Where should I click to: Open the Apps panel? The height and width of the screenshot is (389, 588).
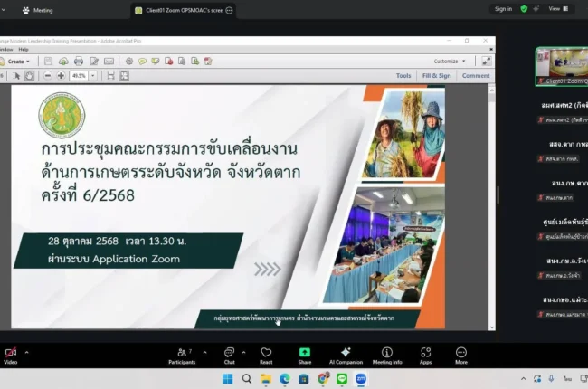coord(425,354)
